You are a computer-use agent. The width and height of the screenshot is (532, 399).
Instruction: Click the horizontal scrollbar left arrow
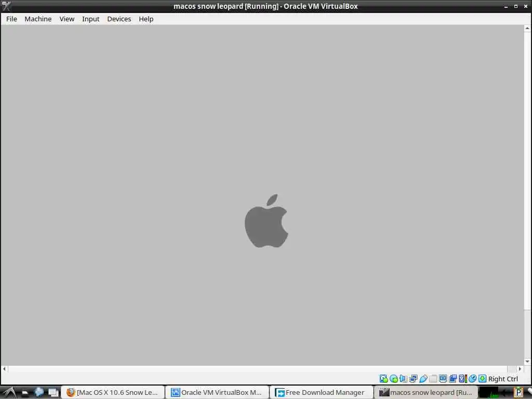[4, 369]
